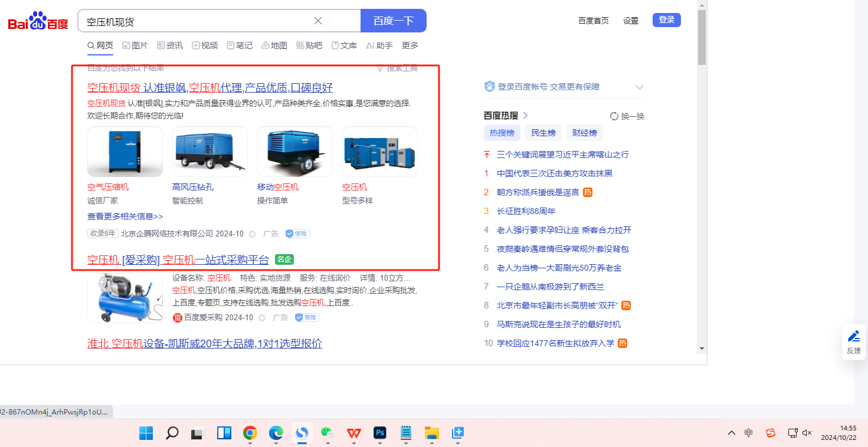Click the green 名企 badge
This screenshot has height=447, width=868.
tap(284, 259)
